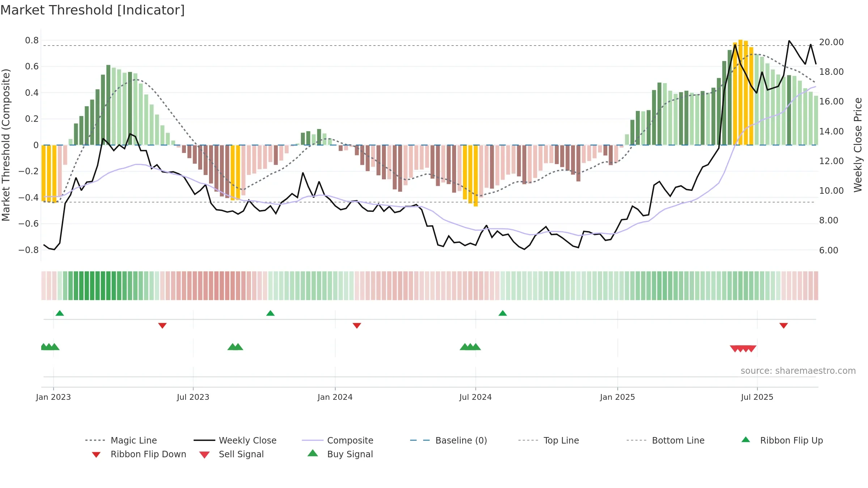Click the Jul 2025 x-axis label
868x488 pixels.
757,397
